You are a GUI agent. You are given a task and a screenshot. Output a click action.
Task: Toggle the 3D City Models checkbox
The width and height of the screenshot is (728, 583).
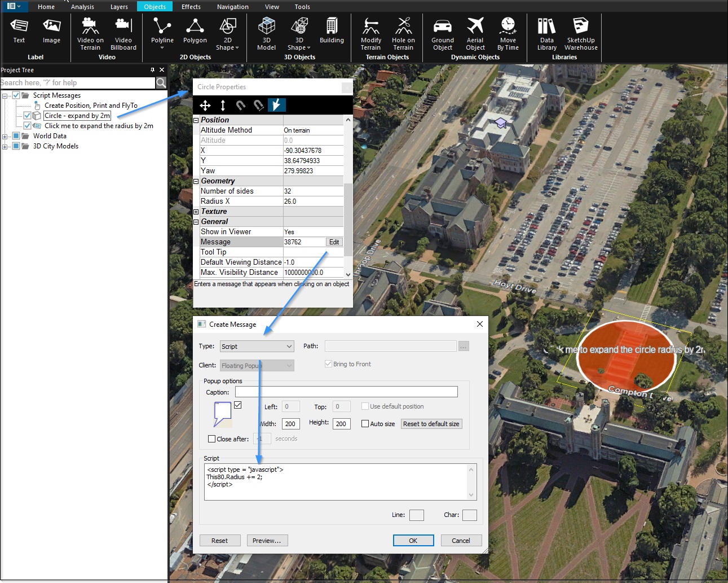[16, 146]
